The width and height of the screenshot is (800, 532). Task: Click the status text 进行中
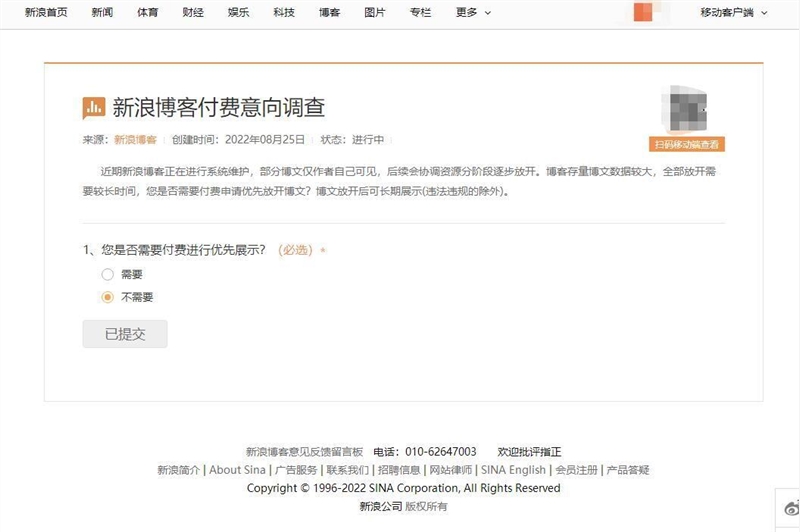pyautogui.click(x=367, y=140)
